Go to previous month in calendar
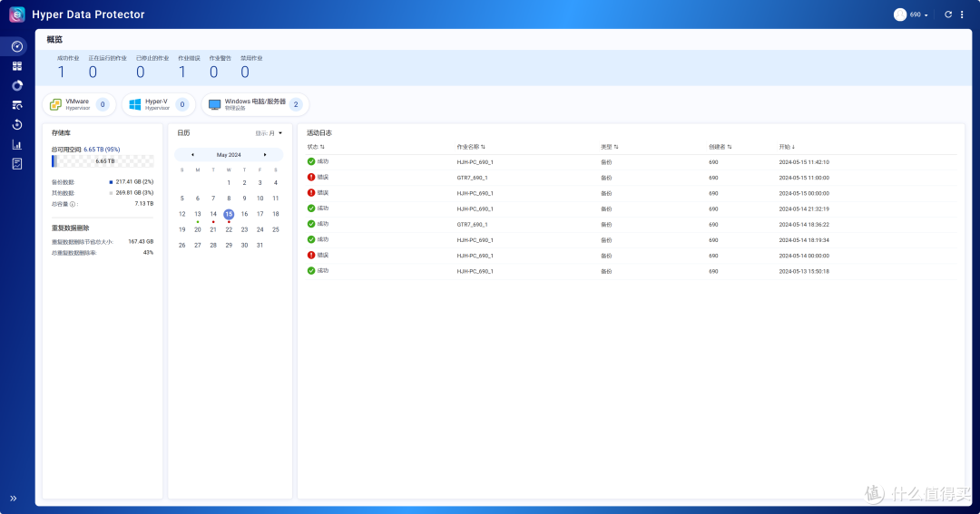 click(x=192, y=154)
